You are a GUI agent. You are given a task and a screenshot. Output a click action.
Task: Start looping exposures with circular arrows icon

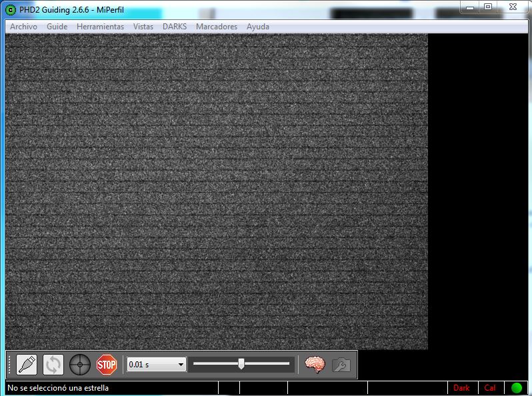(x=53, y=365)
